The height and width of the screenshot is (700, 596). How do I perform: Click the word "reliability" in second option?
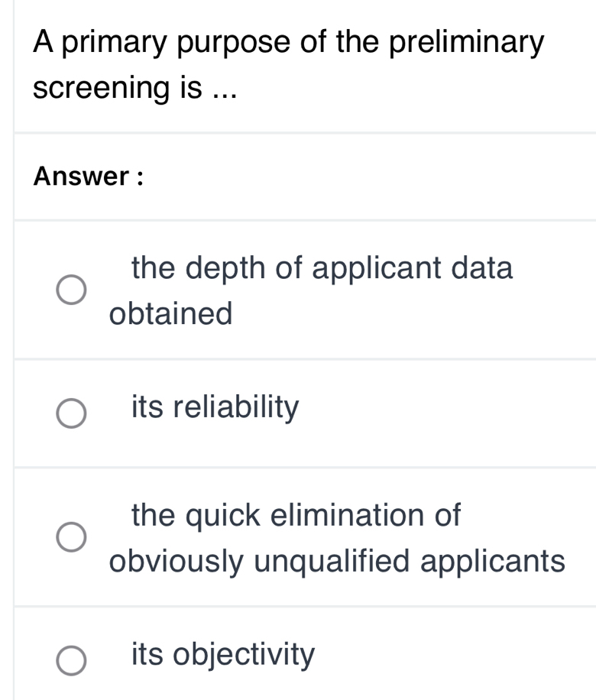tap(236, 408)
